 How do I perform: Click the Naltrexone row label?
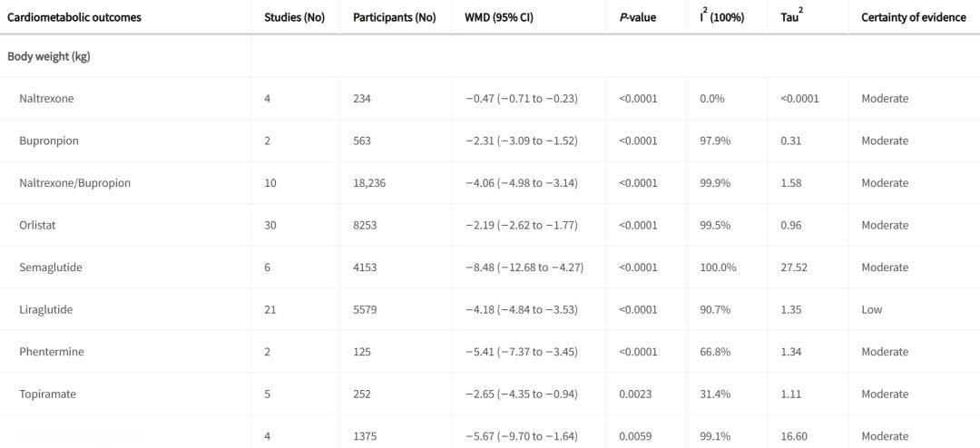tap(46, 98)
